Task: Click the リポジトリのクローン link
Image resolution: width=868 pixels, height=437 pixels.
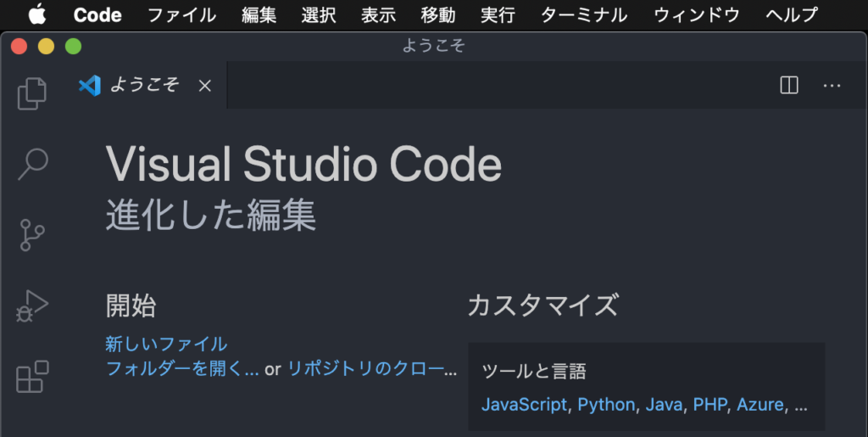Action: pyautogui.click(x=372, y=368)
